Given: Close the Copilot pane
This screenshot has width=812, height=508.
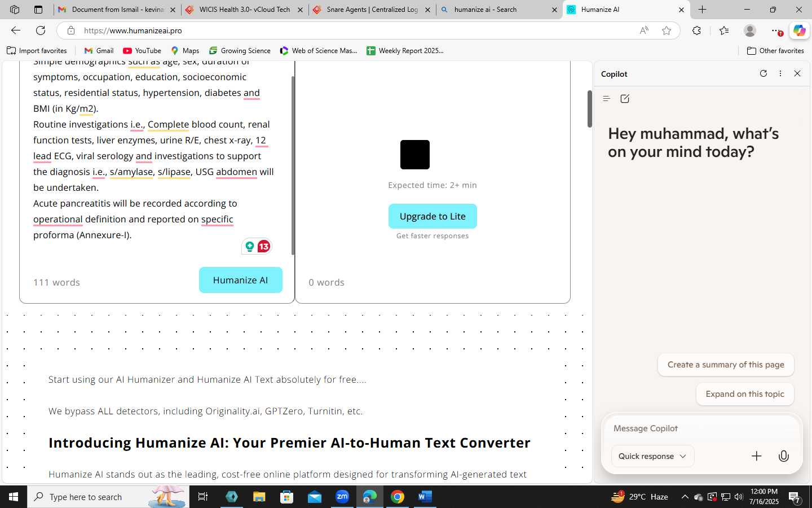Looking at the screenshot, I should (797, 73).
